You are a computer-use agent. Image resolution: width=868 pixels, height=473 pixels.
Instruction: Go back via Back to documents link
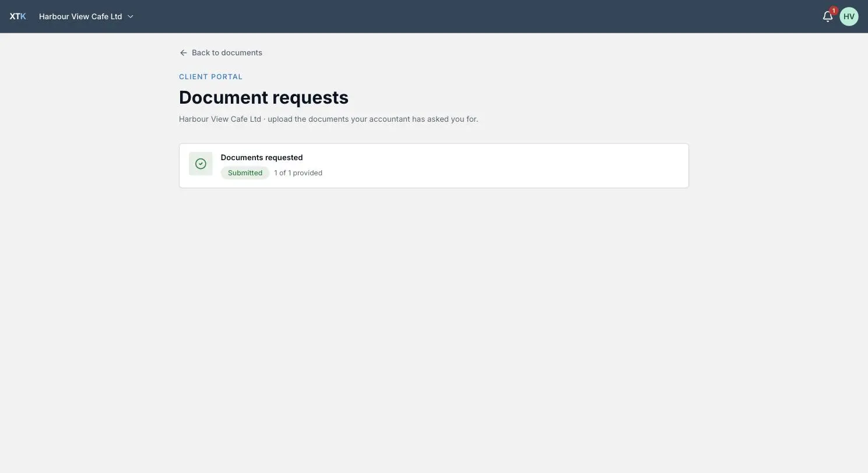221,52
